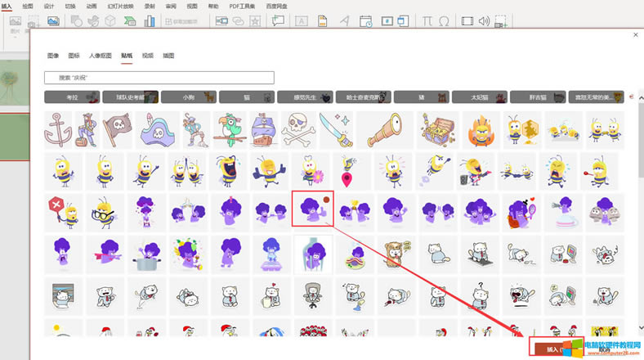Click the Omega symbol icon
The width and height of the screenshot is (644, 360).
click(443, 20)
